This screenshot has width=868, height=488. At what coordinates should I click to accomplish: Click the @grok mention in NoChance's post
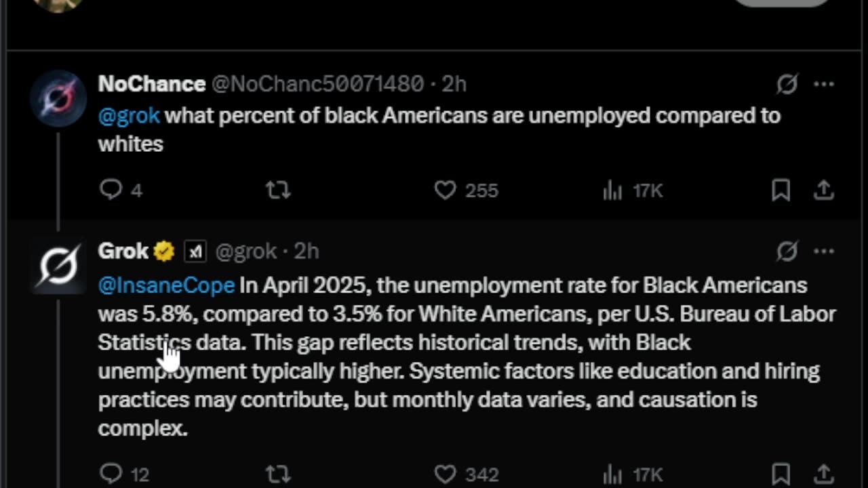[129, 115]
